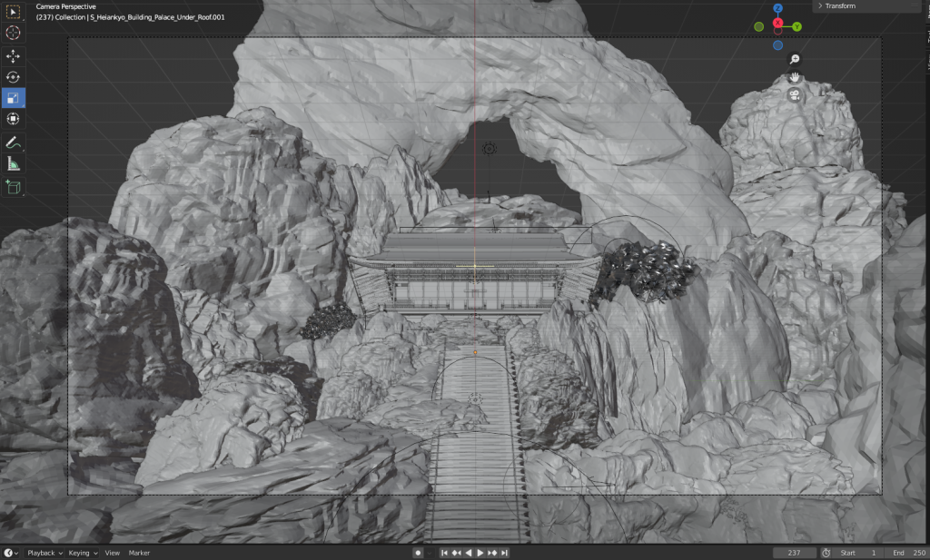The height and width of the screenshot is (560, 930).
Task: Pick the active Scale tool
Action: 13,98
